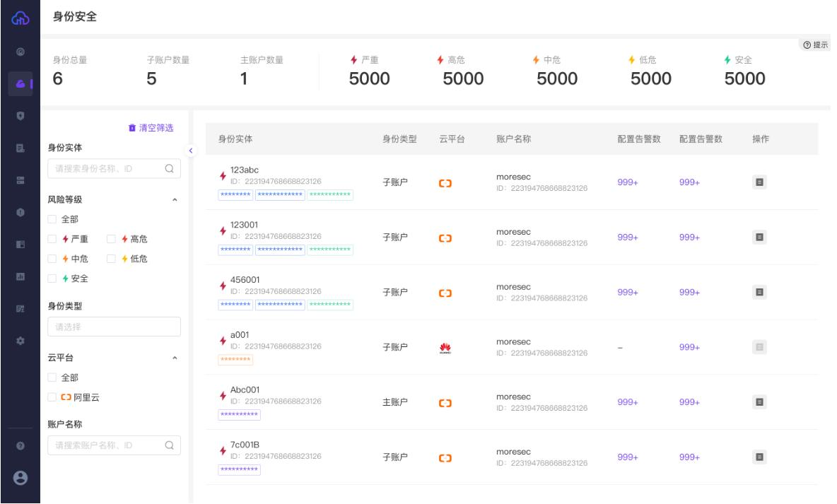Select identity name 456001
The image size is (837, 504).
(245, 280)
